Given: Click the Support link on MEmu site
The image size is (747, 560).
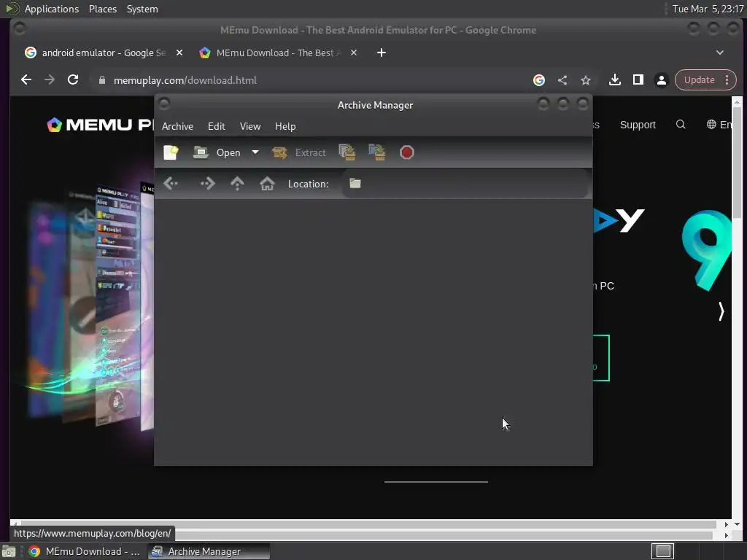Looking at the screenshot, I should coord(638,125).
